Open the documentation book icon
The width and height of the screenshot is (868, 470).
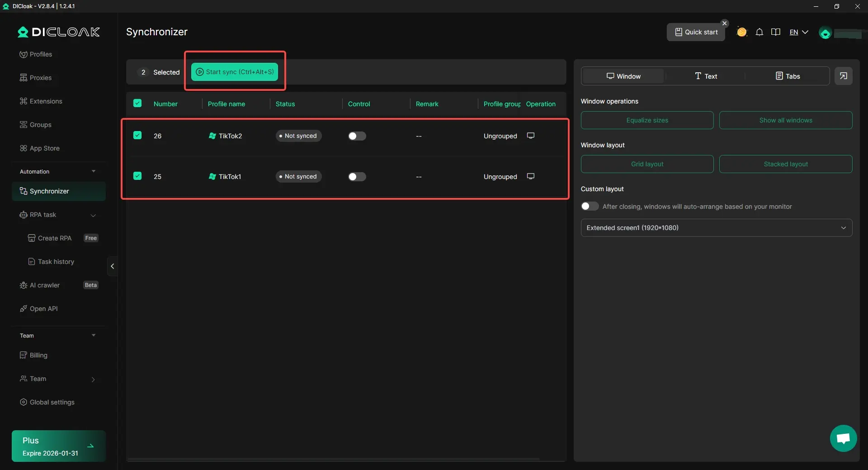[x=776, y=32]
